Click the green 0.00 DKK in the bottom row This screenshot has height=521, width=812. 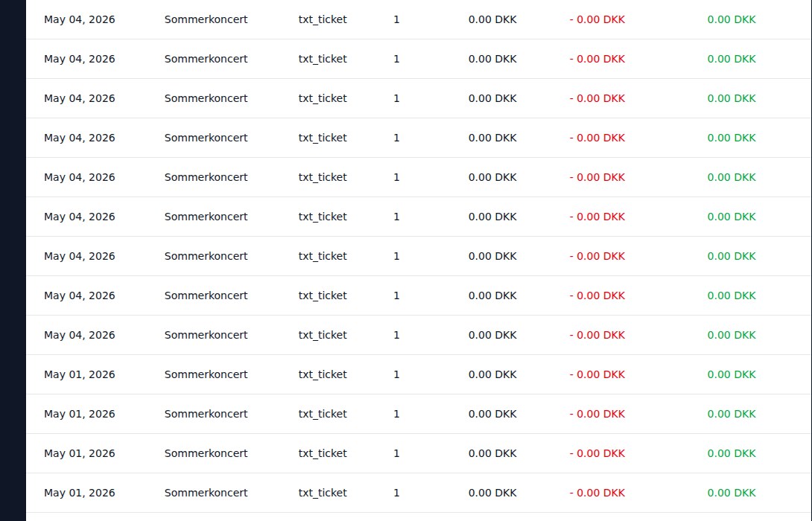[x=732, y=493]
